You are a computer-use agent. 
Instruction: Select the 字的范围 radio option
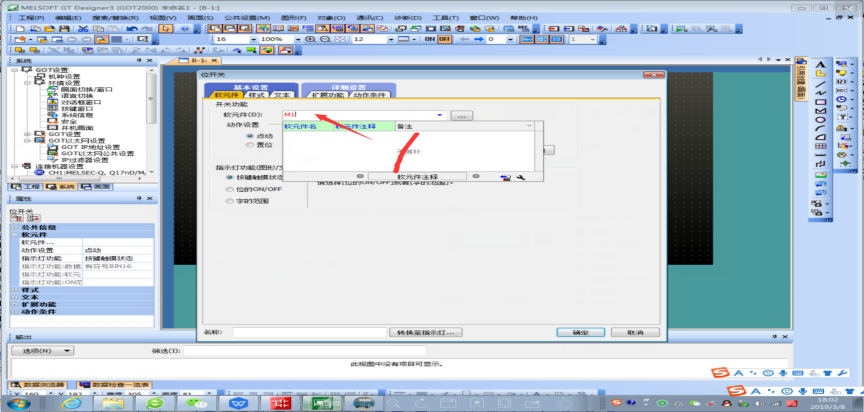click(x=230, y=201)
